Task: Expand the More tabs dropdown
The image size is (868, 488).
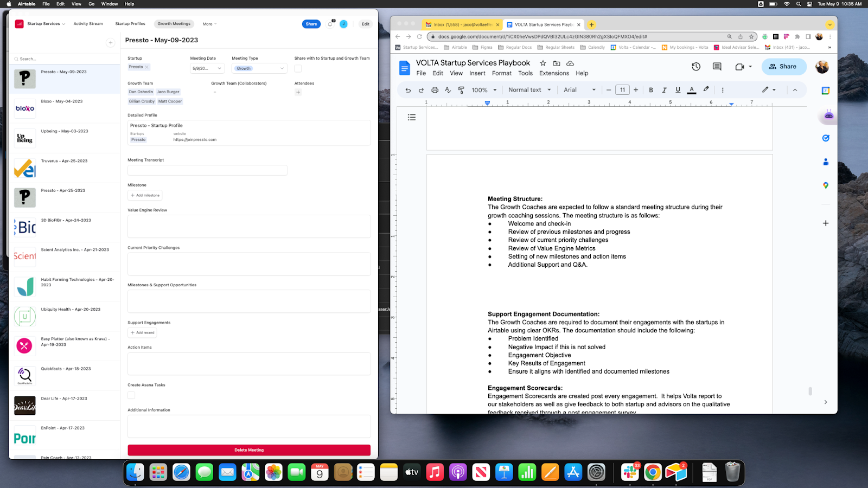Action: pyautogui.click(x=209, y=24)
